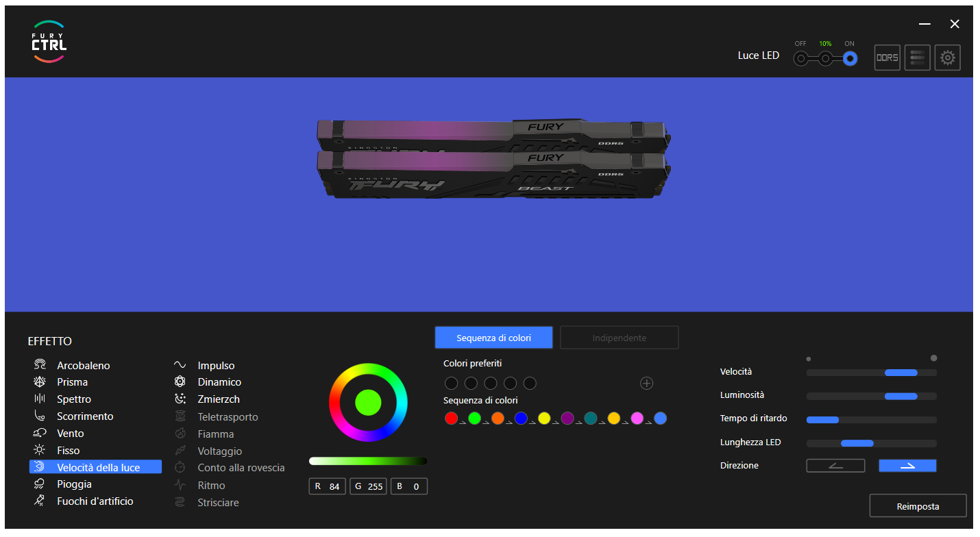
Task: Select Velocità della luce effect
Action: pos(95,467)
